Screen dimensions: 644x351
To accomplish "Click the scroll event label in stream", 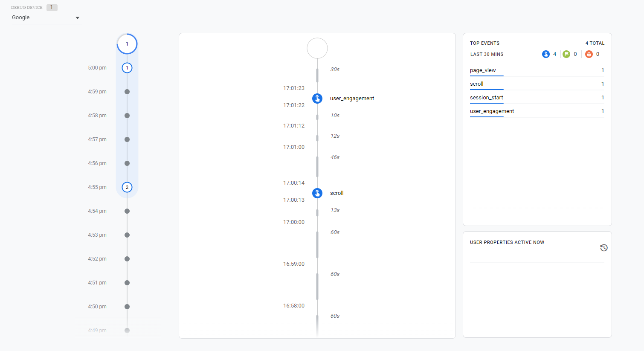I will [337, 193].
